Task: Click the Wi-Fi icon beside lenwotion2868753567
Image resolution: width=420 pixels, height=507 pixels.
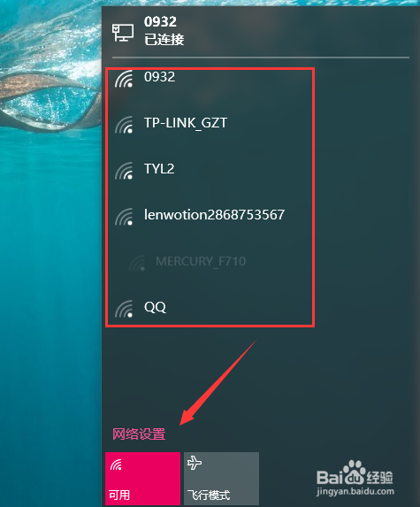Action: click(x=124, y=217)
